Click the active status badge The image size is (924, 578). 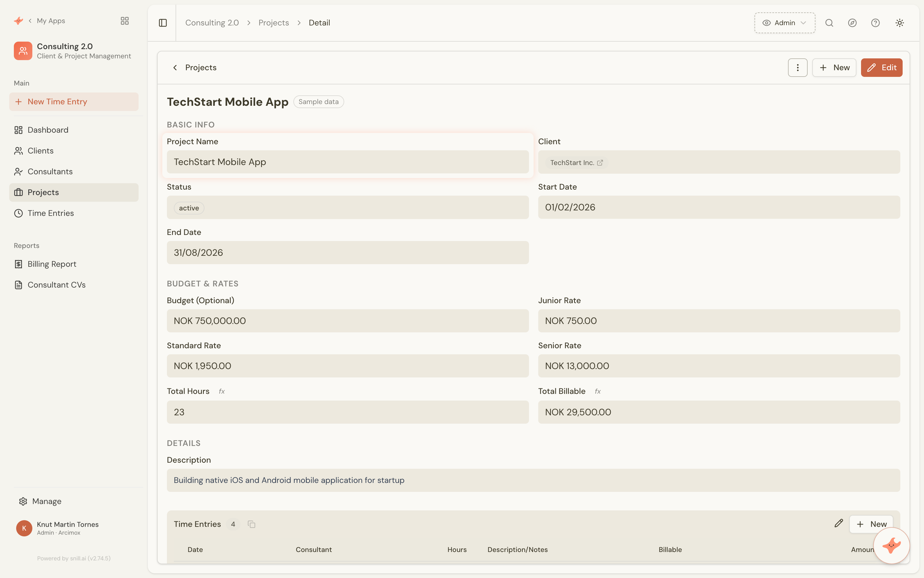tap(189, 208)
